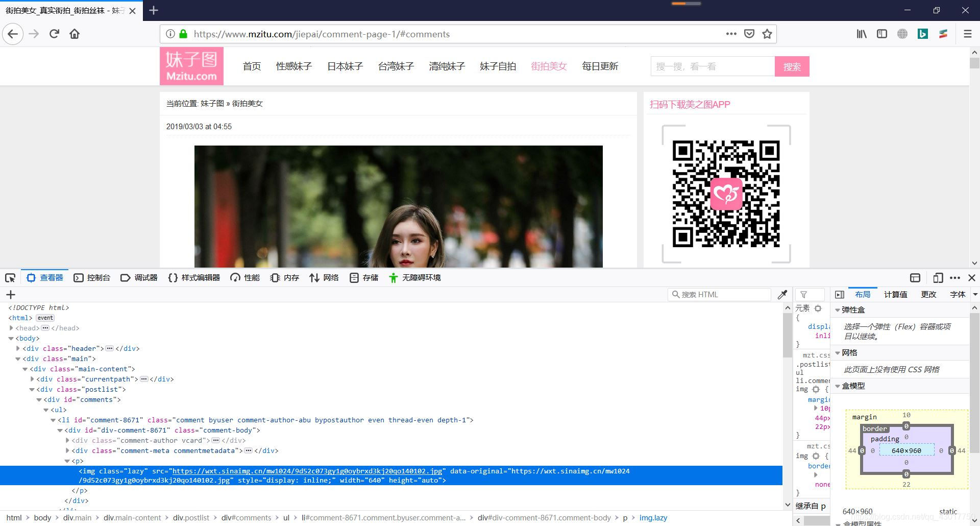The width and height of the screenshot is (980, 526).
Task: Open the 每日更新 navigation link
Action: click(600, 66)
